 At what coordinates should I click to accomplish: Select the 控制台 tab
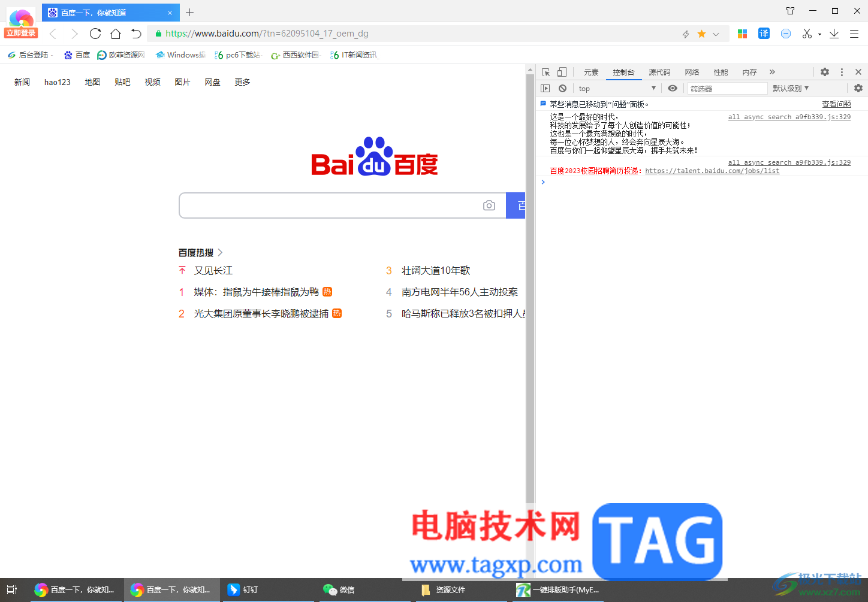(x=623, y=72)
